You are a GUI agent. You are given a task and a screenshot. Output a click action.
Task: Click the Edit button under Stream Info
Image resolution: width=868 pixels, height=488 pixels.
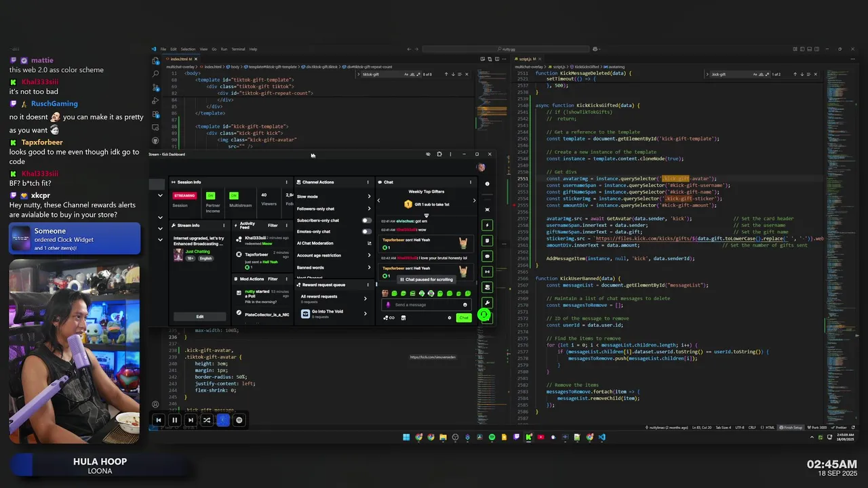[x=199, y=317]
